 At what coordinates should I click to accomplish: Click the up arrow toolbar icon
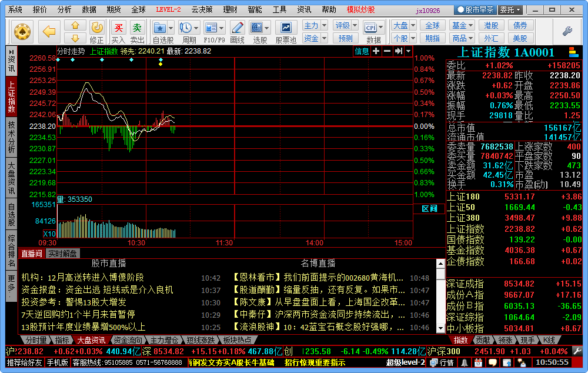[75, 25]
